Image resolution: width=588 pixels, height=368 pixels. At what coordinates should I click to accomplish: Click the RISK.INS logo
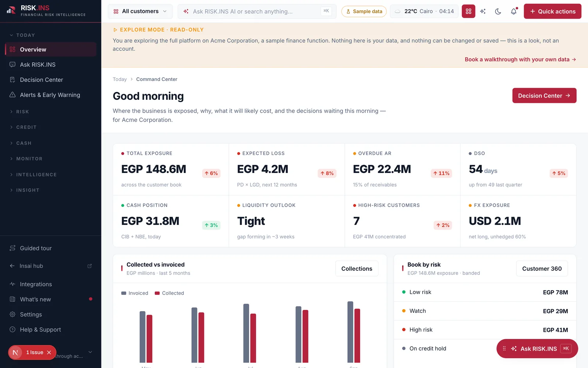click(46, 11)
